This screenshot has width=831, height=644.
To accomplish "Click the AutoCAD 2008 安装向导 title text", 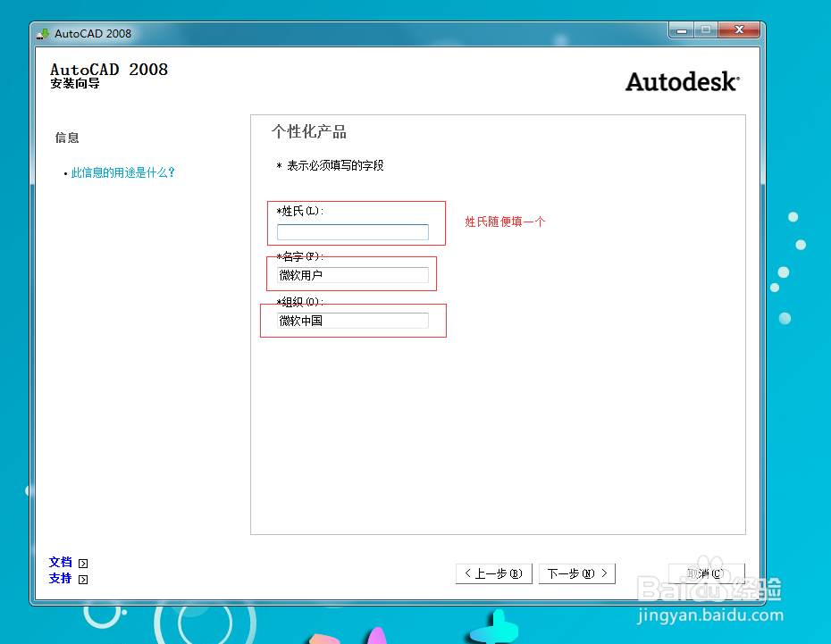I will [109, 76].
